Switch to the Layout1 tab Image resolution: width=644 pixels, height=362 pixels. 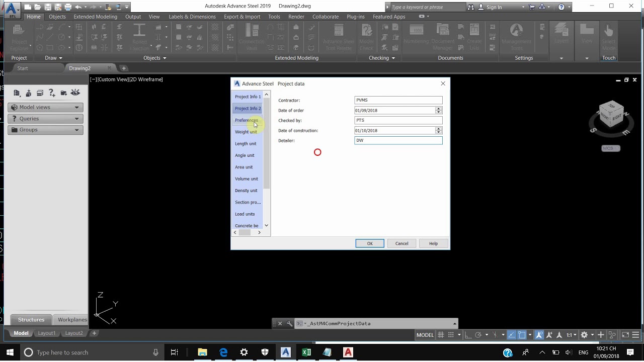pyautogui.click(x=47, y=333)
